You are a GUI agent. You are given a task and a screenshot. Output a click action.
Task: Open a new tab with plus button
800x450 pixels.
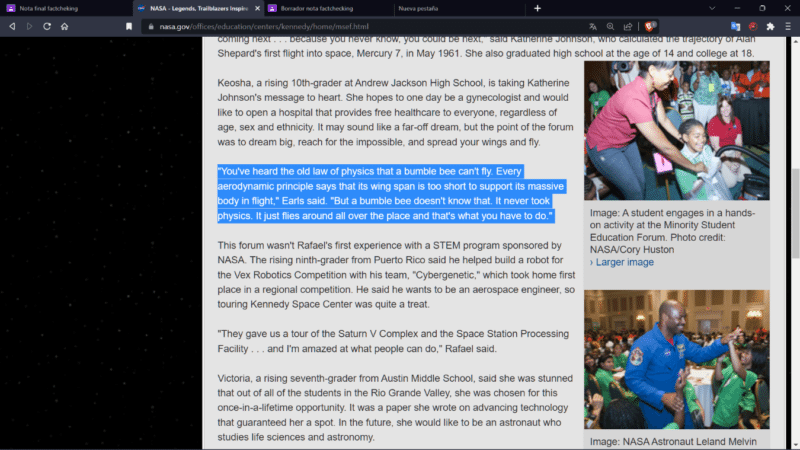[x=537, y=8]
